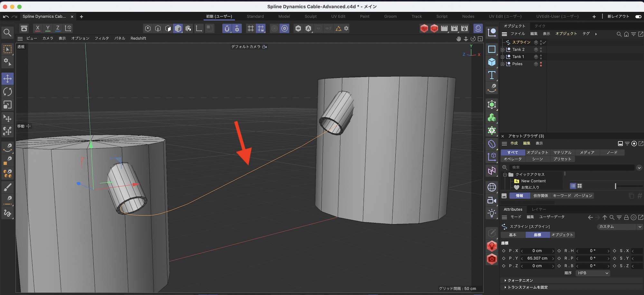644x295 pixels.
Task: Click the マテリアル filter button in asset browser
Action: (562, 152)
